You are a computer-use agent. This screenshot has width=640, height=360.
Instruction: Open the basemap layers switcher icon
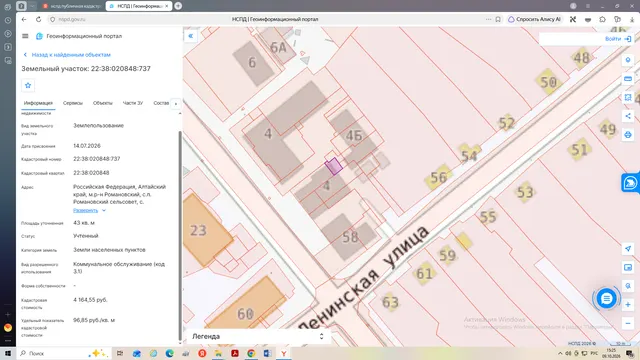[x=628, y=267]
